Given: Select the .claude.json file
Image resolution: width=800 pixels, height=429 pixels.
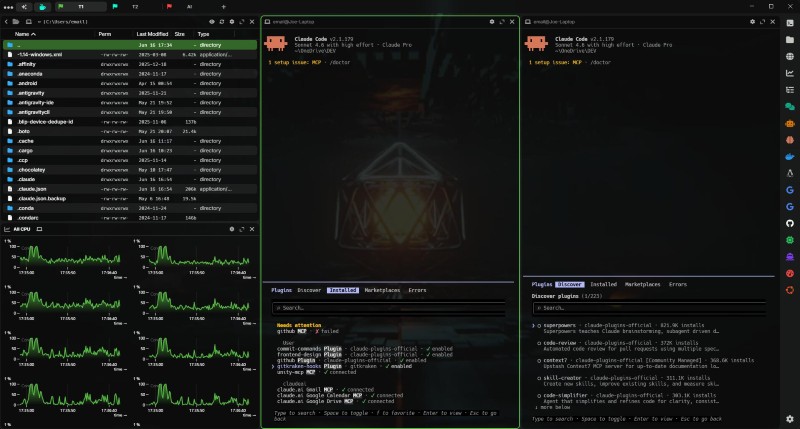Looking at the screenshot, I should coord(130,189).
